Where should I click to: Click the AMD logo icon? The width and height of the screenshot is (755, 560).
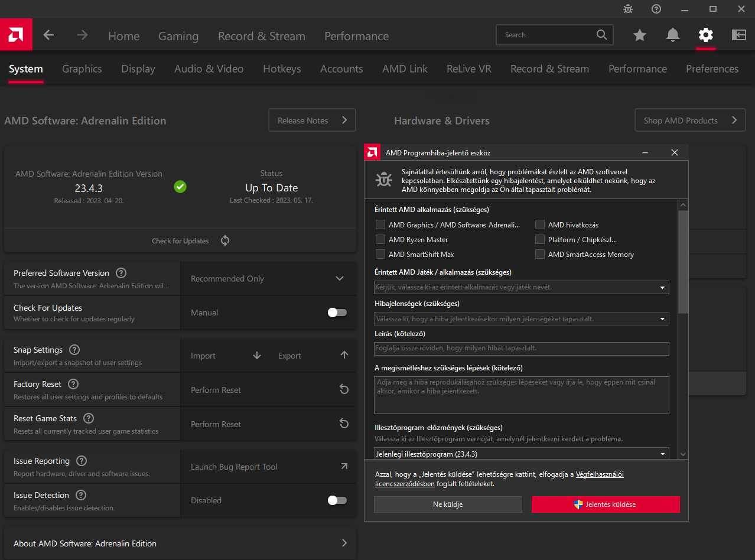point(16,35)
